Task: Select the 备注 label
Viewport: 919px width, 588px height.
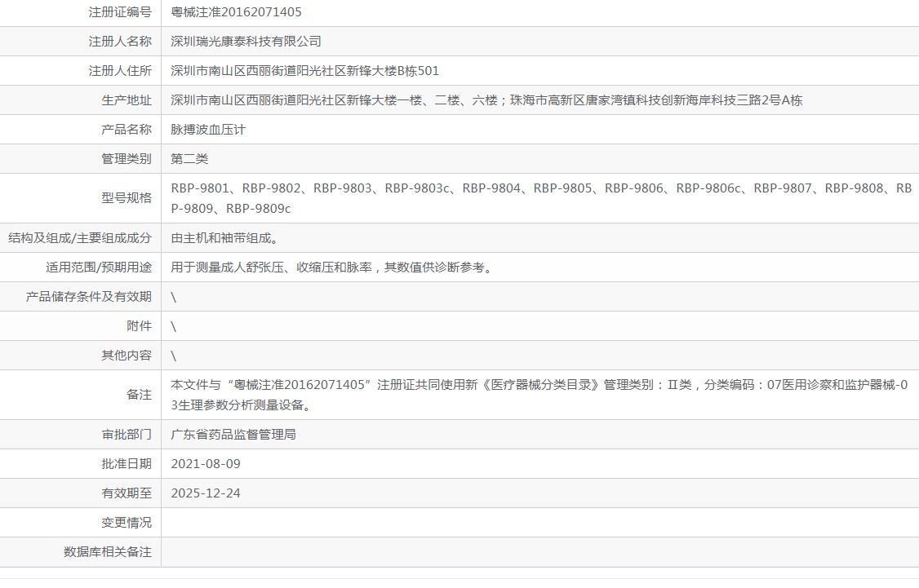Action: tap(139, 395)
